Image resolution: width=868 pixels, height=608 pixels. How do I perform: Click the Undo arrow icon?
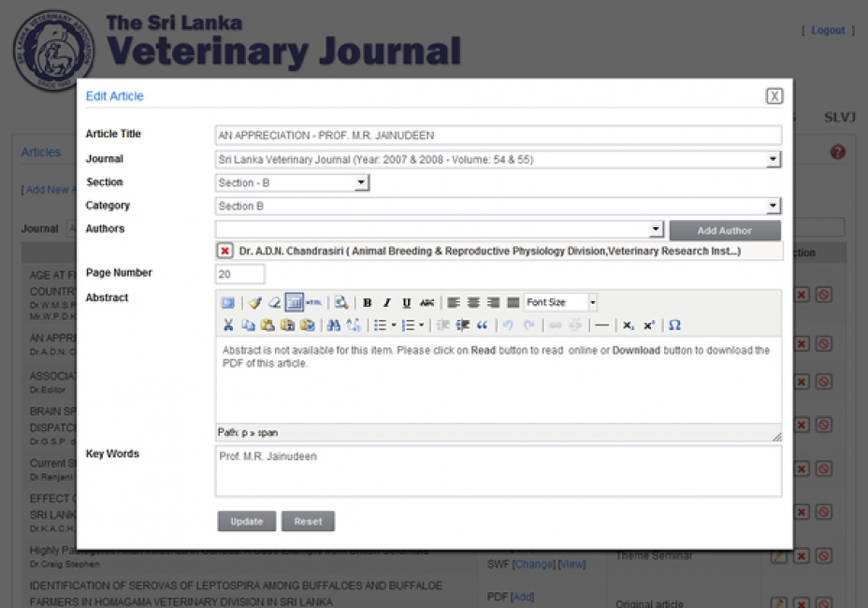508,325
